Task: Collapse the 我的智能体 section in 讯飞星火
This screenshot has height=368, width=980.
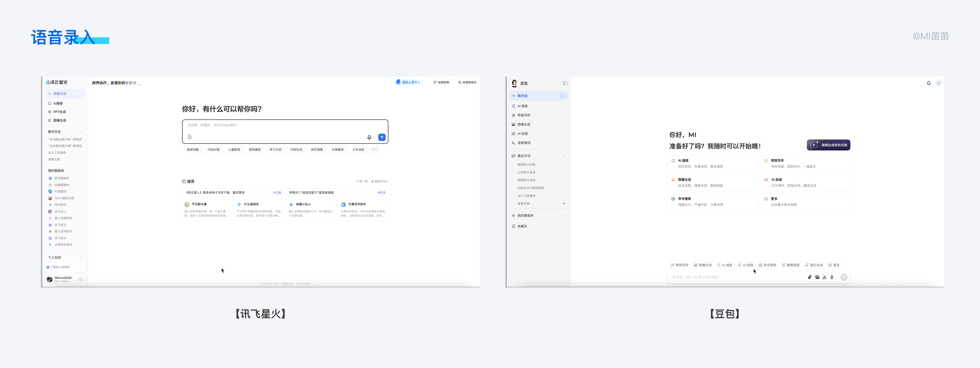Action: point(81,171)
